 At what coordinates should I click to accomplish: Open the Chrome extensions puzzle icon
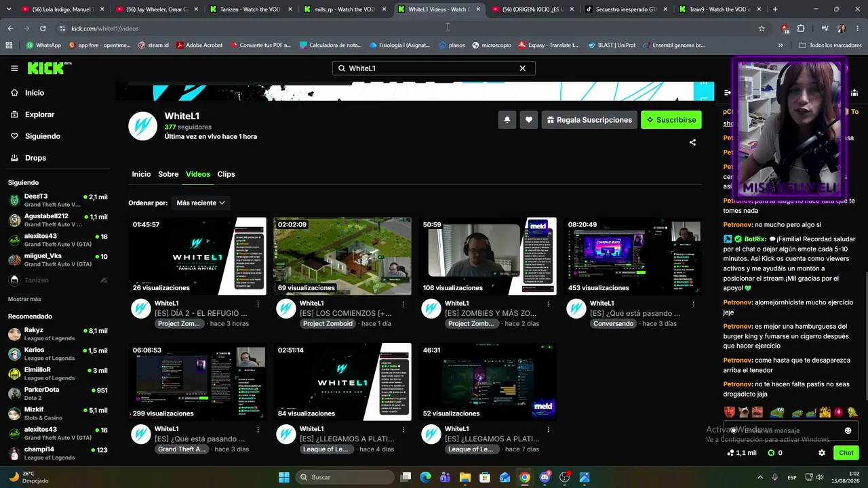[x=801, y=28]
